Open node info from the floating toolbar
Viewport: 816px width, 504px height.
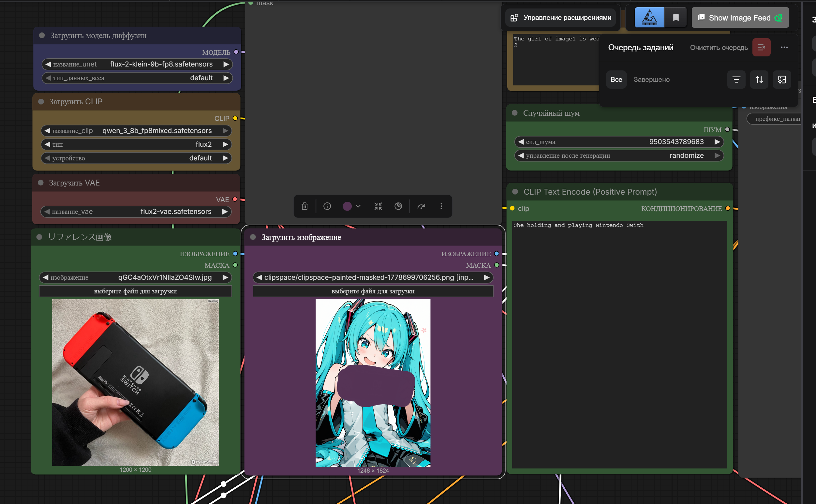pos(327,206)
